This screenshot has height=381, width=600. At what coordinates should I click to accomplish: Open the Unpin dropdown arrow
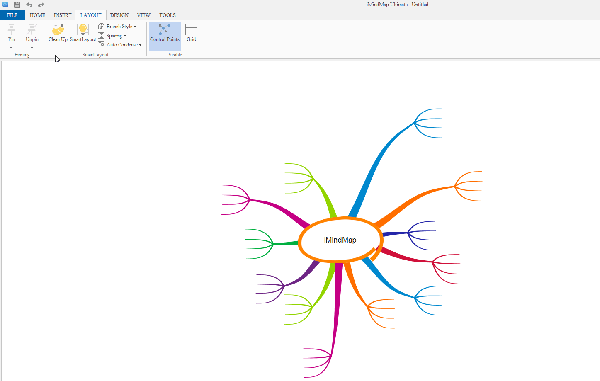[x=32, y=47]
